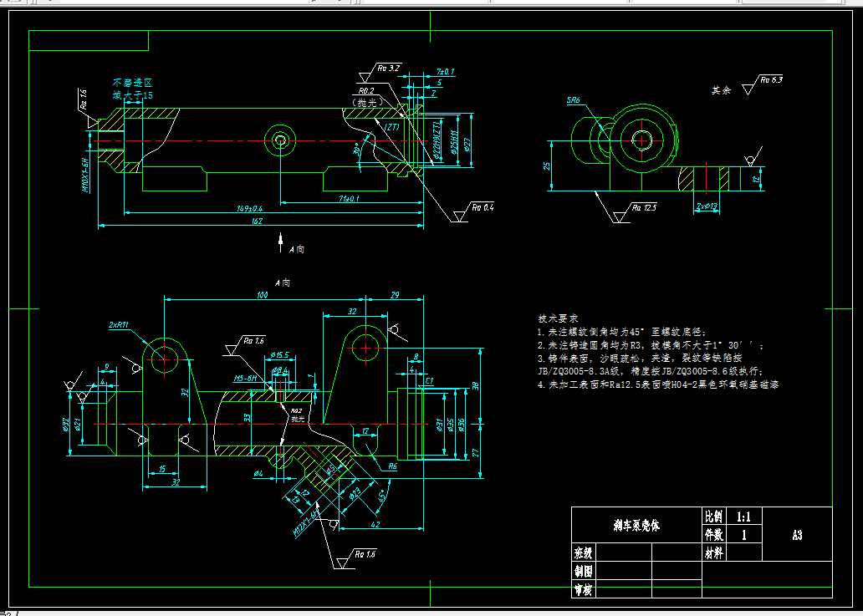Click the Φ23 angled diameter dimension
Viewport: 863px width, 616px height.
tap(355, 493)
